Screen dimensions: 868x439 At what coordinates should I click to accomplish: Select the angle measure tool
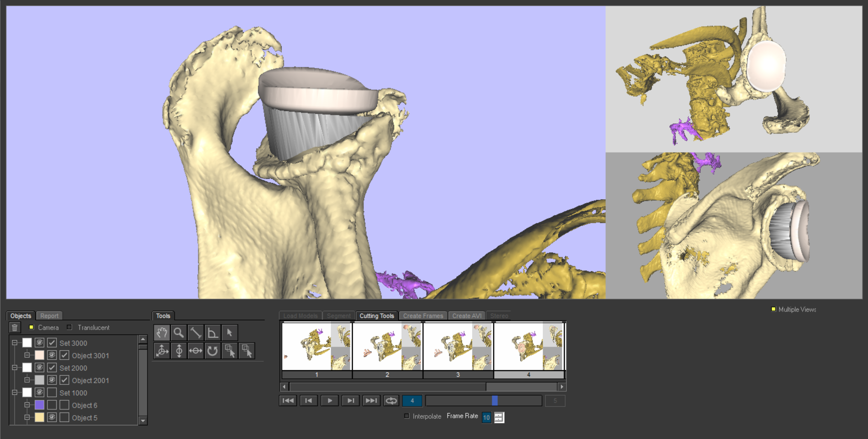tap(213, 333)
